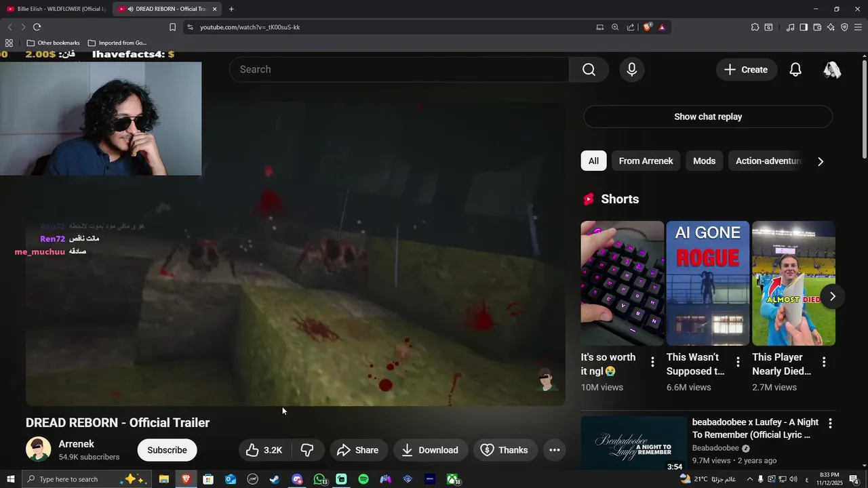This screenshot has width=868, height=488.
Task: Open YouTube notifications bell
Action: click(795, 70)
